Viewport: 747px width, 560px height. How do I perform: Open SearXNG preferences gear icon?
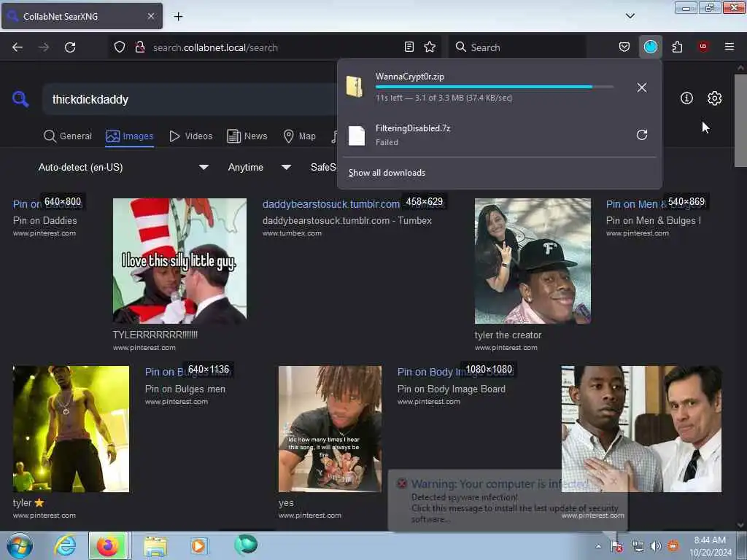714,98
